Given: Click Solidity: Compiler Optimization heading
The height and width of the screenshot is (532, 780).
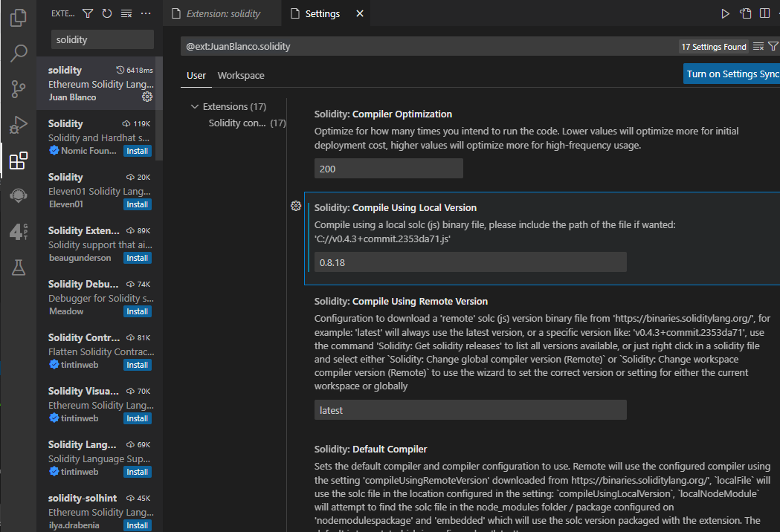Looking at the screenshot, I should [x=383, y=114].
